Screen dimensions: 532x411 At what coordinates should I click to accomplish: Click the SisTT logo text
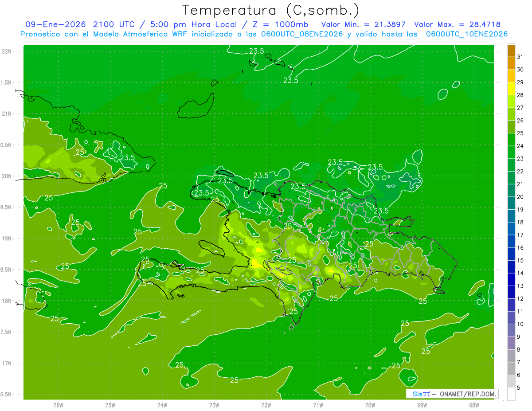(421, 394)
